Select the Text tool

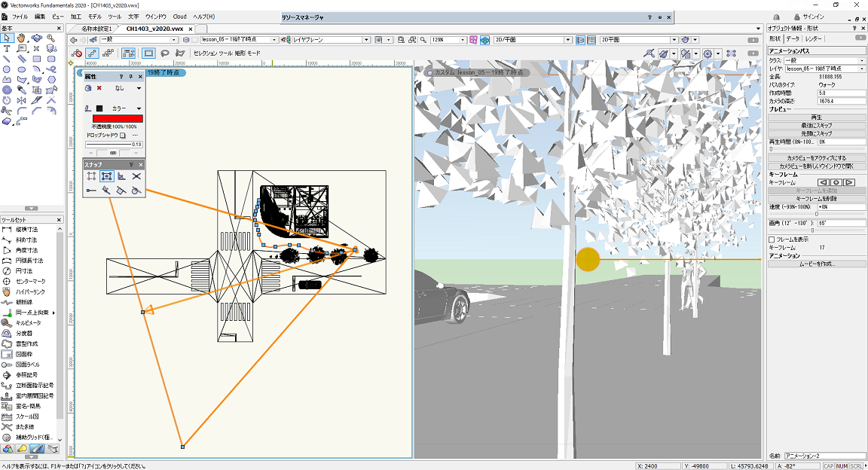[x=7, y=49]
